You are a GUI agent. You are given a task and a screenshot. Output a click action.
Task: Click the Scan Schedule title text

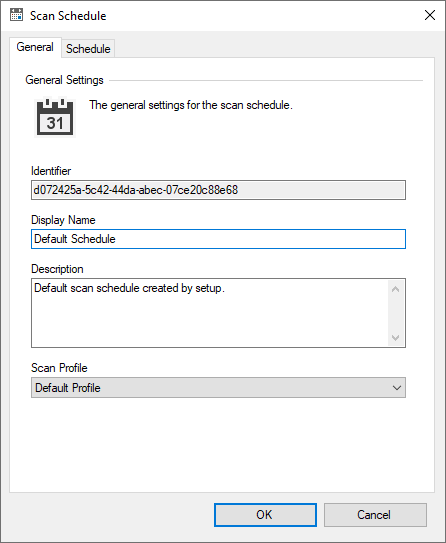click(68, 16)
